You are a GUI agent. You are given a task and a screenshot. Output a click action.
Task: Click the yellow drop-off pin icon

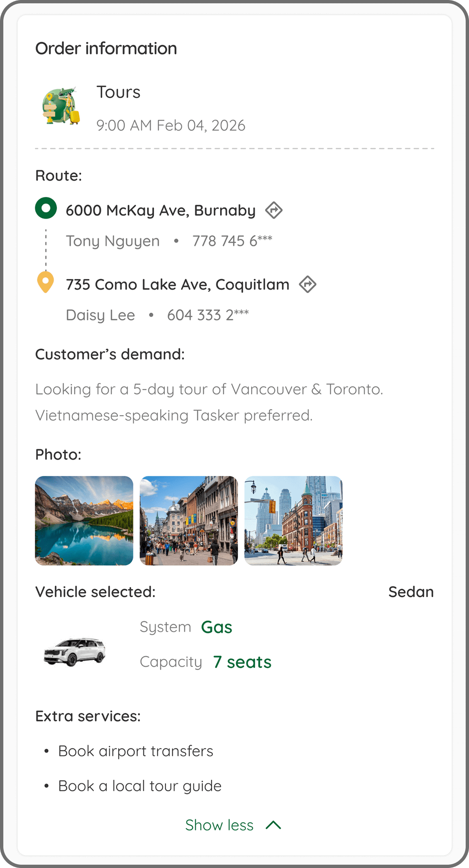(46, 282)
